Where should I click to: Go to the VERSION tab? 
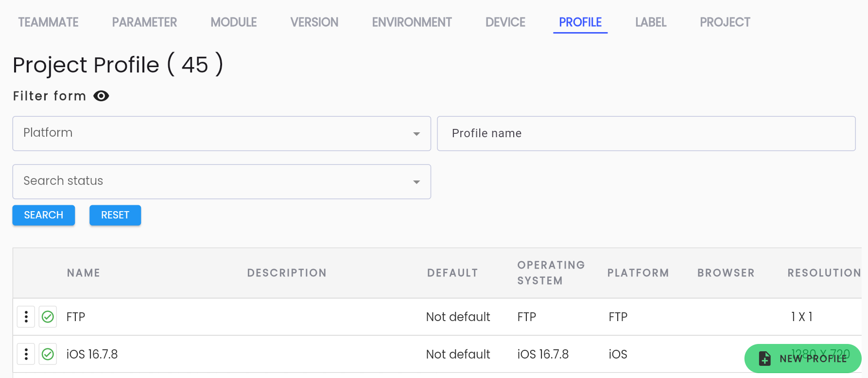point(314,22)
